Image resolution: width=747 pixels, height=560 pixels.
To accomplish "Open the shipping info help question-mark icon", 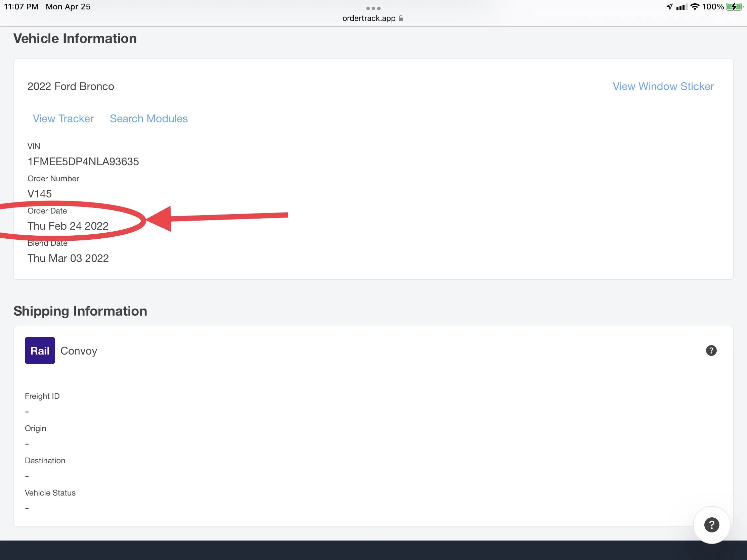I will [x=711, y=351].
